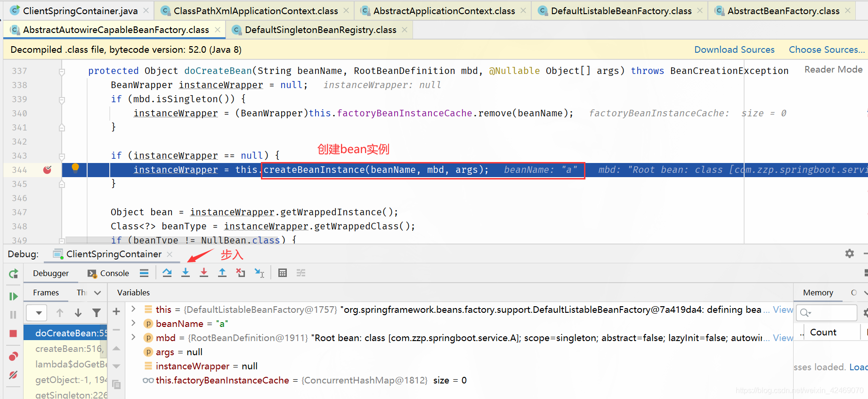Select next frame arrow
Viewport: 868px width, 399px height.
click(x=78, y=313)
